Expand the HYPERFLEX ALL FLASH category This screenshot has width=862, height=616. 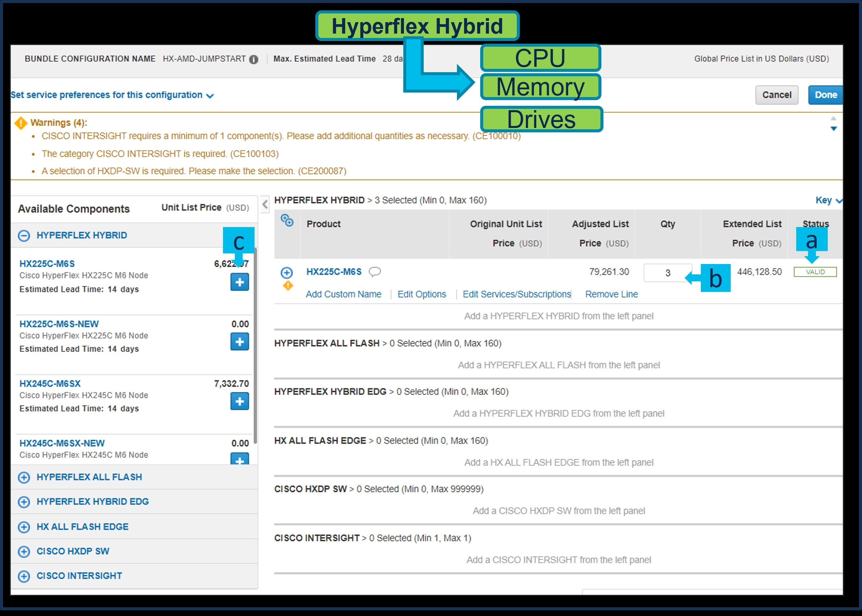pos(24,477)
